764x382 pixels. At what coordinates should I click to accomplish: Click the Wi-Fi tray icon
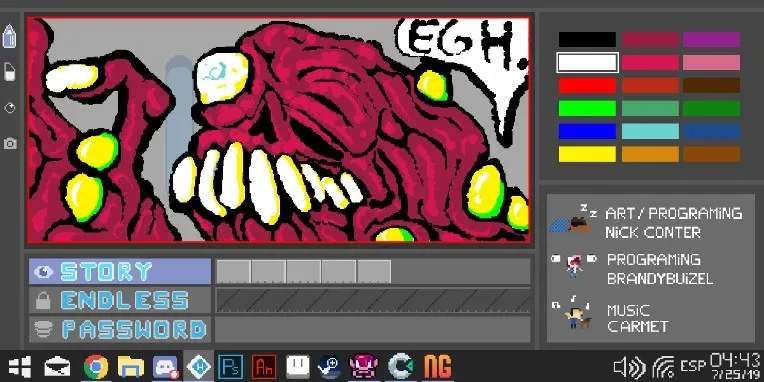pos(664,367)
